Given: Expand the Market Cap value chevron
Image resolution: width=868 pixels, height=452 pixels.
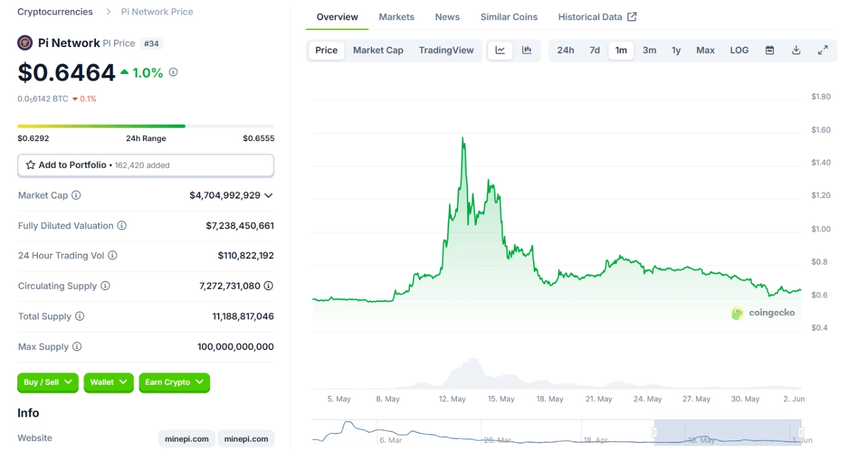Looking at the screenshot, I should (x=268, y=195).
